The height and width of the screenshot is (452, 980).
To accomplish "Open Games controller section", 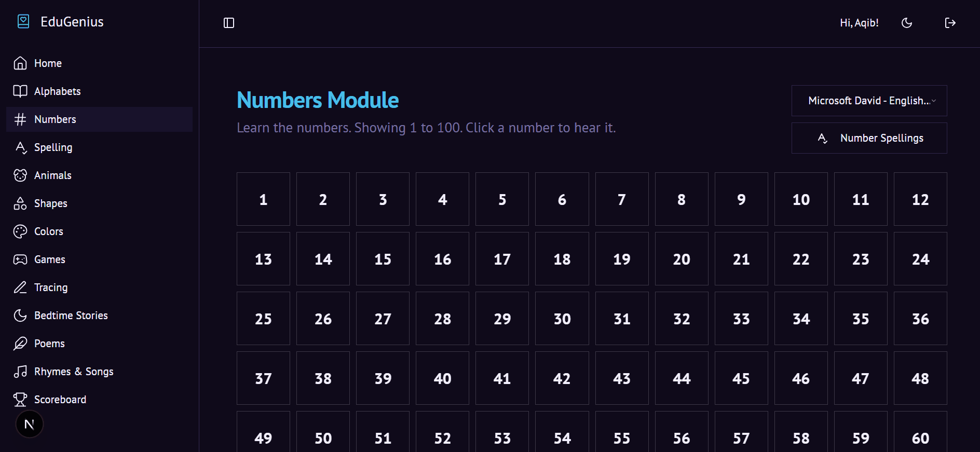I will point(49,259).
